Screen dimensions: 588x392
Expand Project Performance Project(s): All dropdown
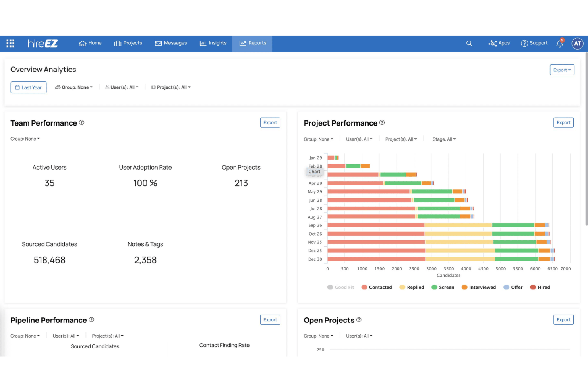[401, 139]
